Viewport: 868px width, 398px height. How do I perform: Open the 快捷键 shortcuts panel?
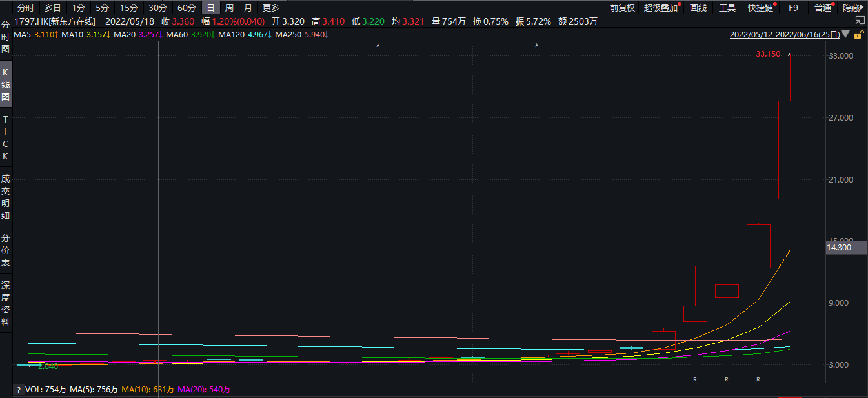tap(761, 8)
